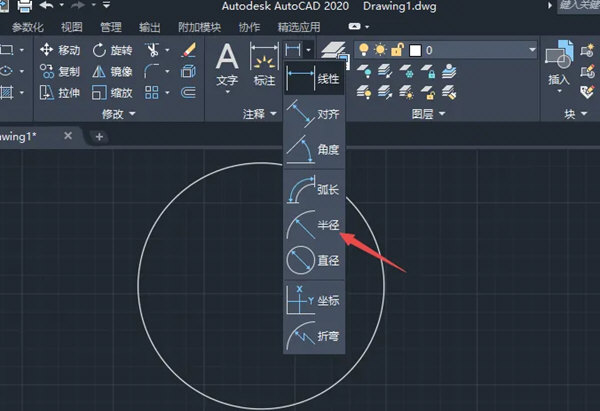Expand the Modify (修改) panel
600x411 pixels.
119,114
